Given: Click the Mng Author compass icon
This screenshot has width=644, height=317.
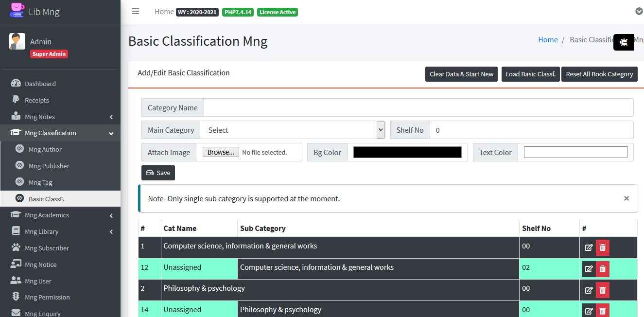Looking at the screenshot, I should tap(19, 149).
